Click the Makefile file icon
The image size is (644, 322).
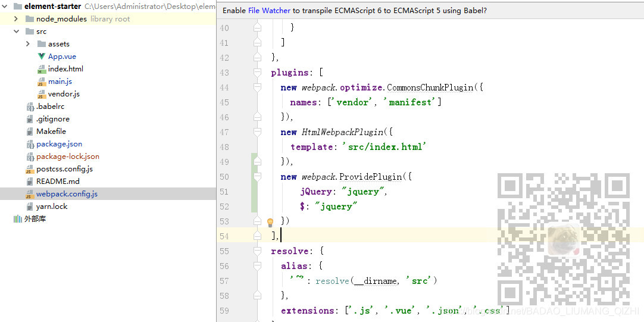point(30,132)
